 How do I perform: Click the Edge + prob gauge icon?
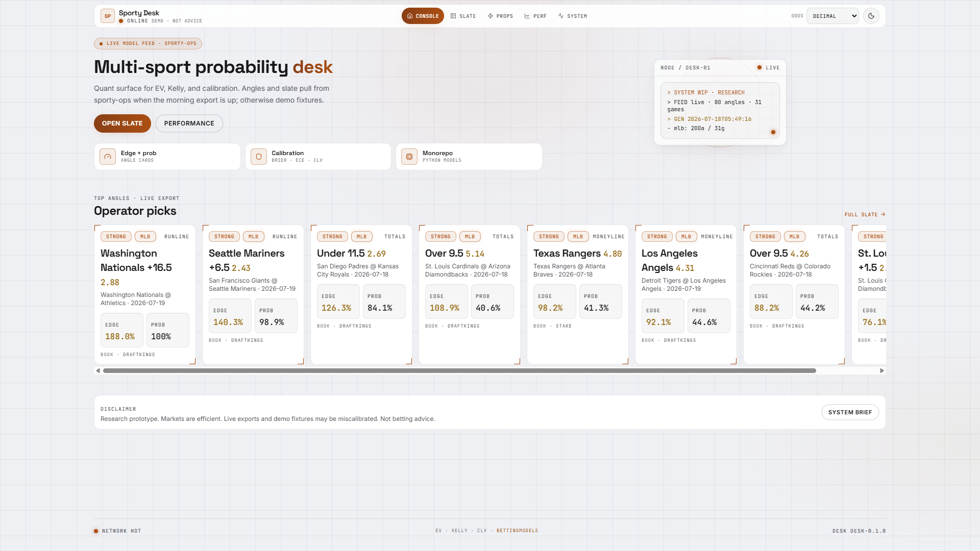click(108, 157)
